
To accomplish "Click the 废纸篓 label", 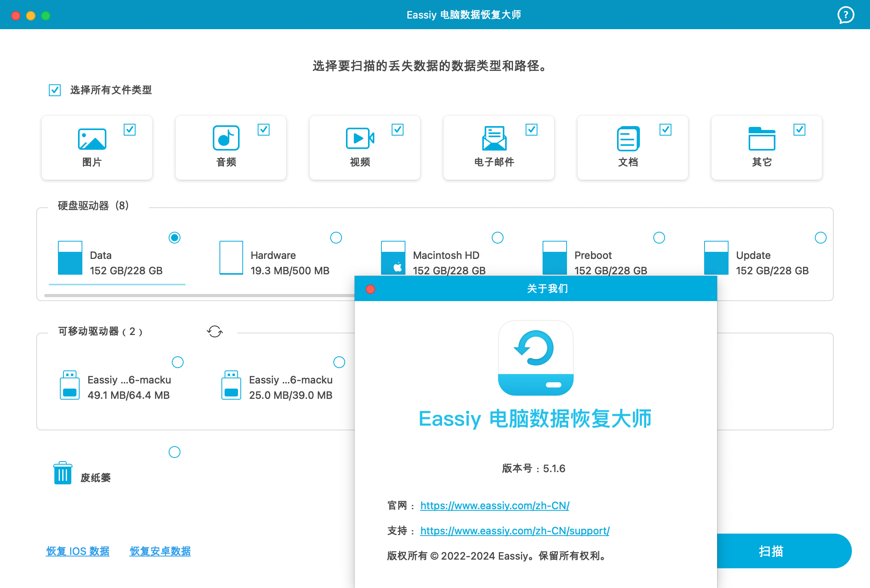I will (95, 478).
